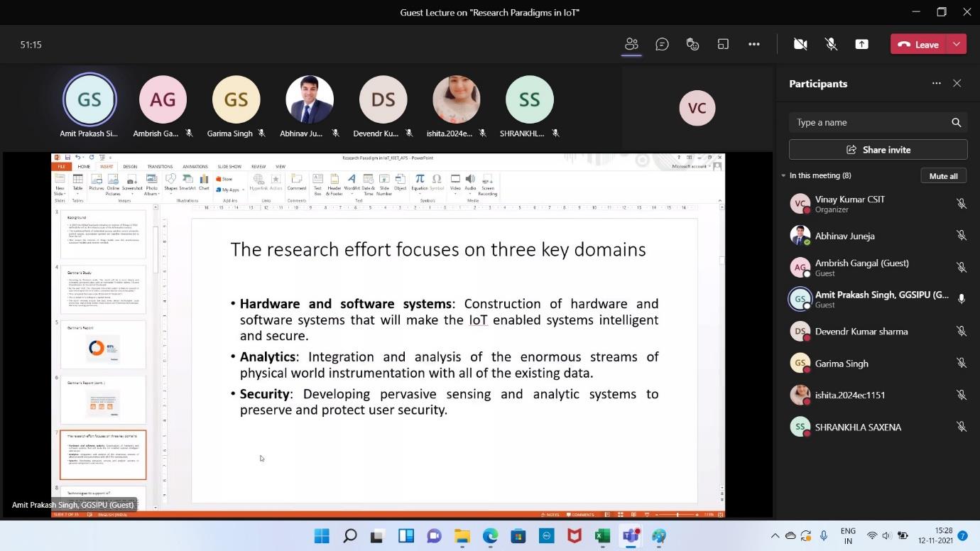Collapse the In this meeting section
Viewport: 980px width, 551px height.
point(784,175)
